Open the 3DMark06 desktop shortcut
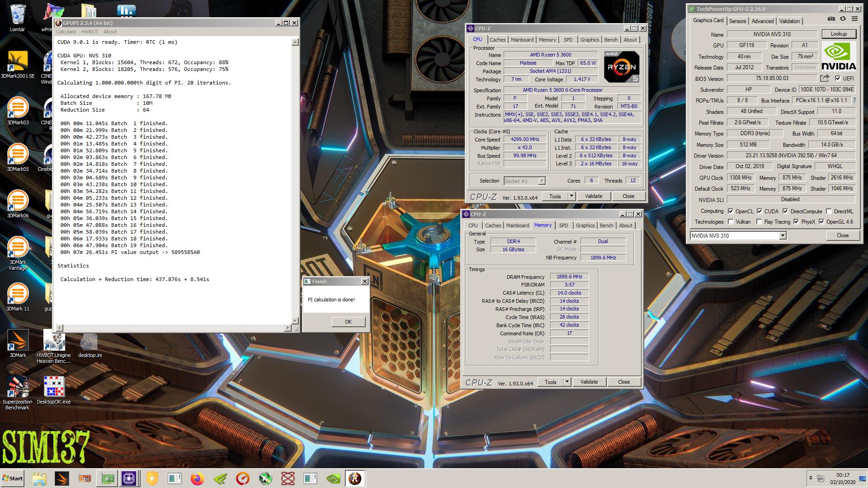Screen dimensions: 868x488 tap(18, 204)
